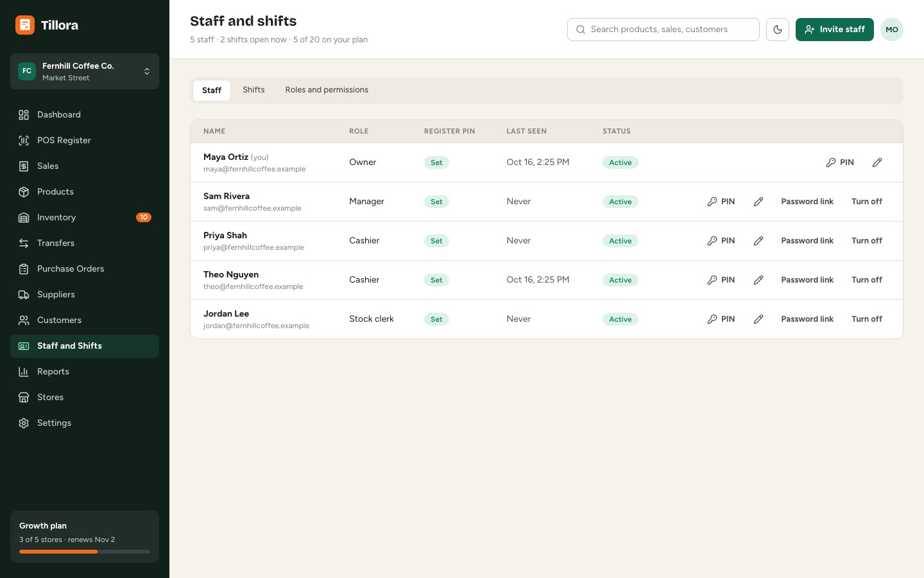
Task: Click the FC store badge icon
Action: click(x=27, y=71)
